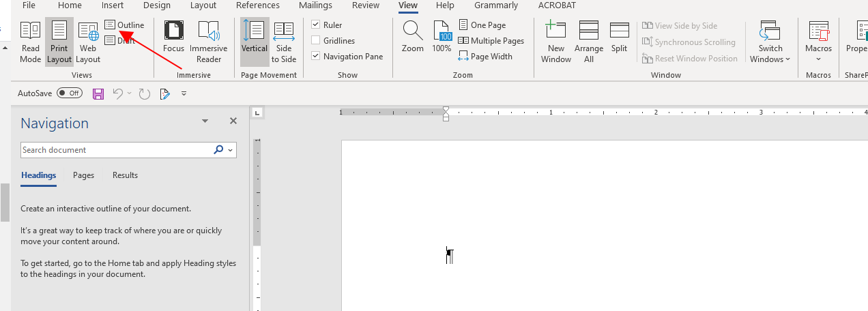The image size is (868, 311).
Task: Enable Focus mode
Action: 174,37
